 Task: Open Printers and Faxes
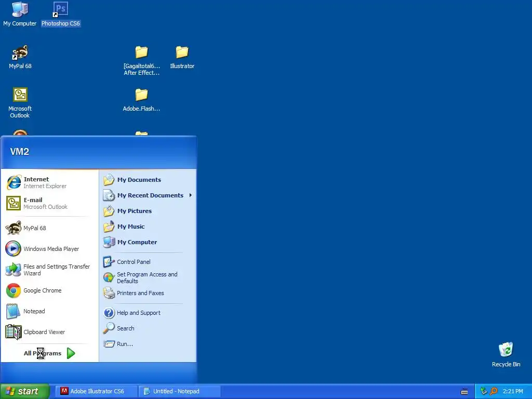[x=148, y=293]
